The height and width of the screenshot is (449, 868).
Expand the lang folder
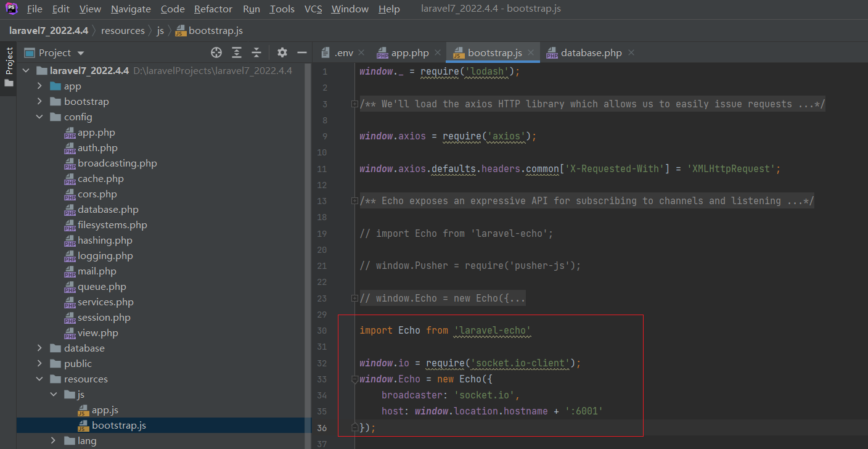[x=54, y=441]
